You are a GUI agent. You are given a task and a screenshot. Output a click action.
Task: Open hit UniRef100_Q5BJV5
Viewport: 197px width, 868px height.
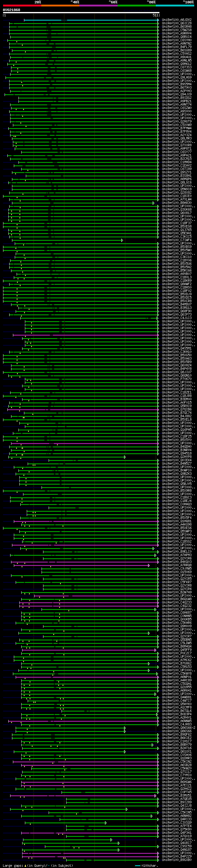tap(176, 483)
